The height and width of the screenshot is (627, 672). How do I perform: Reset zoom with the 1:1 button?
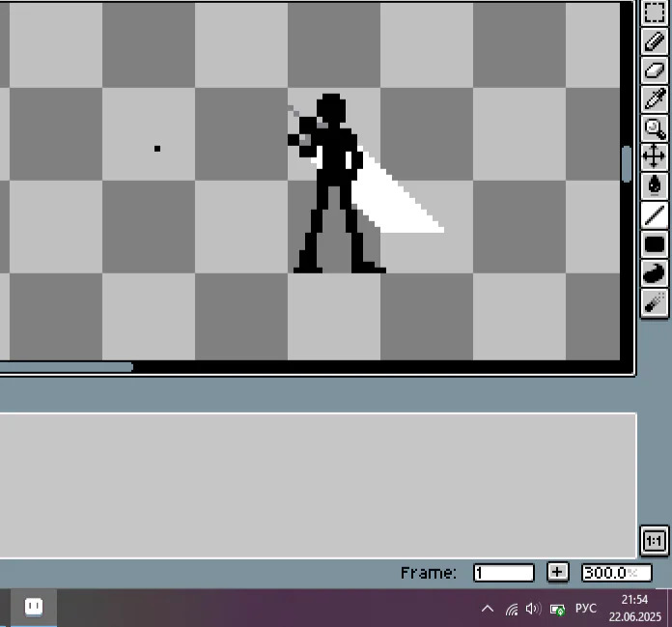[x=655, y=541]
